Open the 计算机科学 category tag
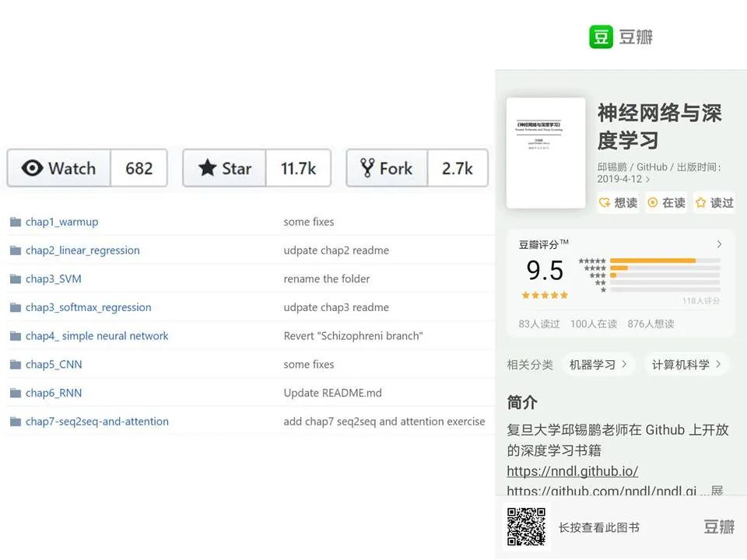This screenshot has width=747, height=560. (x=686, y=365)
